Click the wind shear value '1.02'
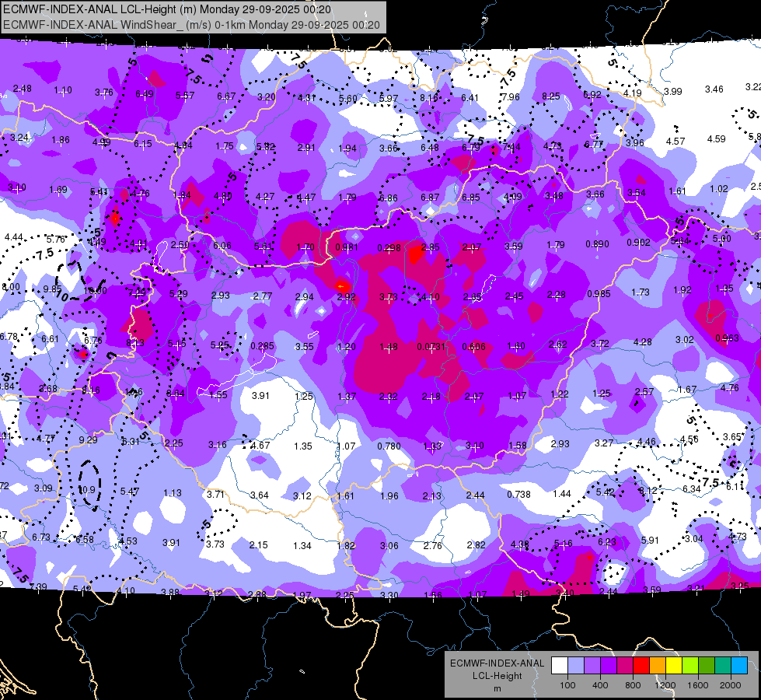The height and width of the screenshot is (700, 761). 719,189
